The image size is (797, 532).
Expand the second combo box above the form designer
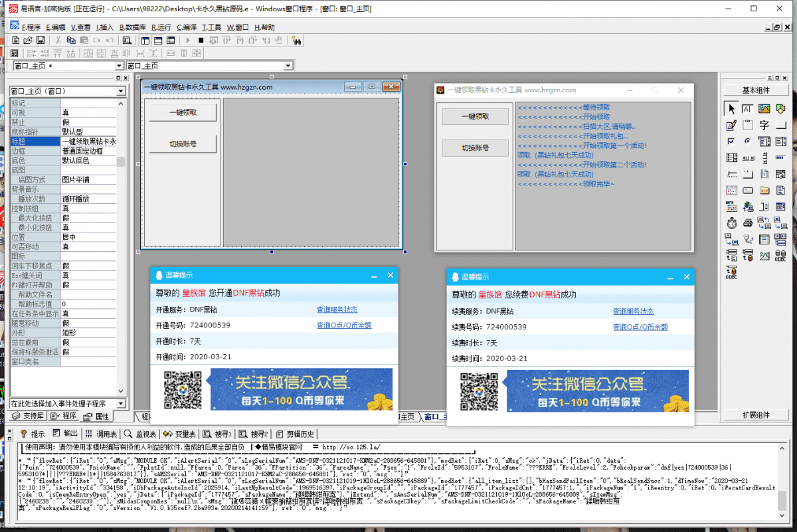click(x=290, y=65)
